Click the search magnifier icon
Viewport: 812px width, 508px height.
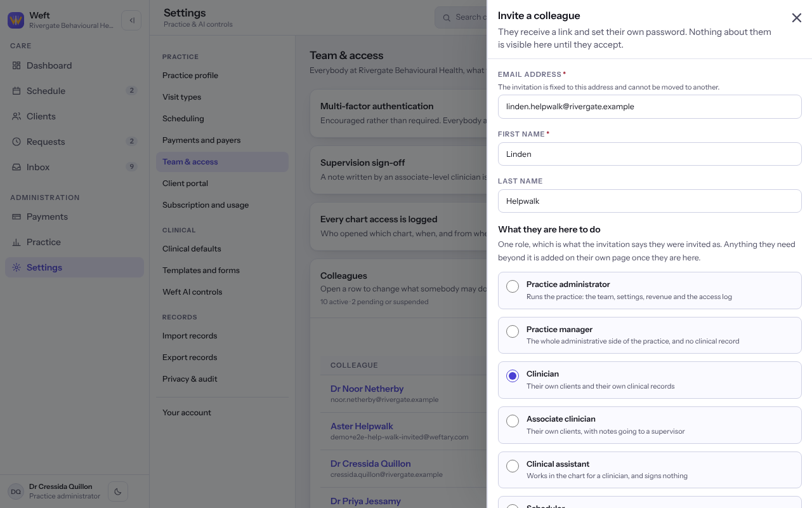pyautogui.click(x=447, y=18)
